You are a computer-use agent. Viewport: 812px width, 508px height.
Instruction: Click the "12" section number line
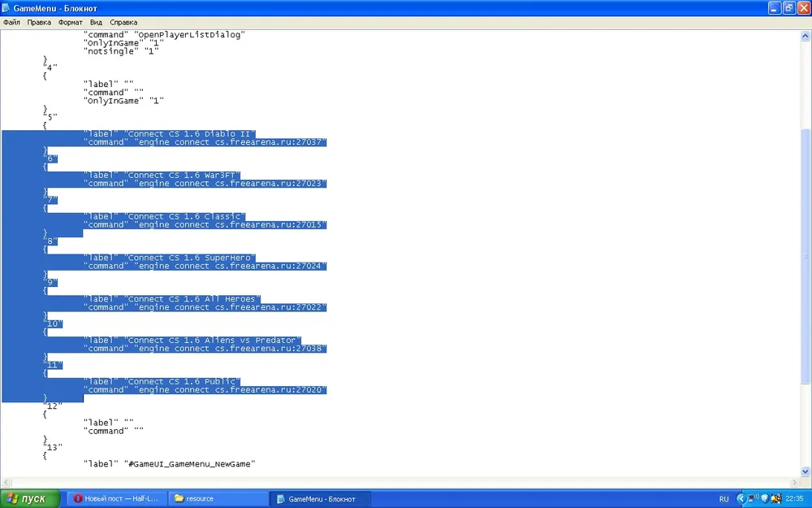(54, 406)
